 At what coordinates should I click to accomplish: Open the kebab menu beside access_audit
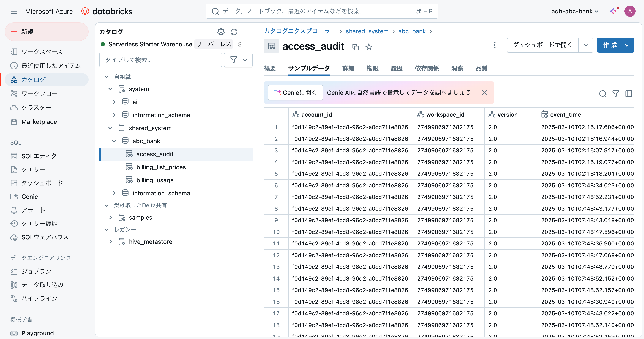point(495,45)
